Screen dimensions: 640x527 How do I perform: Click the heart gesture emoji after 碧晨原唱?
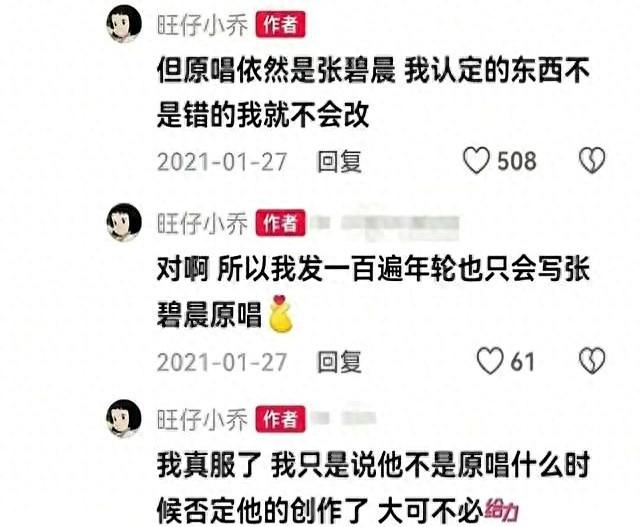point(281,314)
